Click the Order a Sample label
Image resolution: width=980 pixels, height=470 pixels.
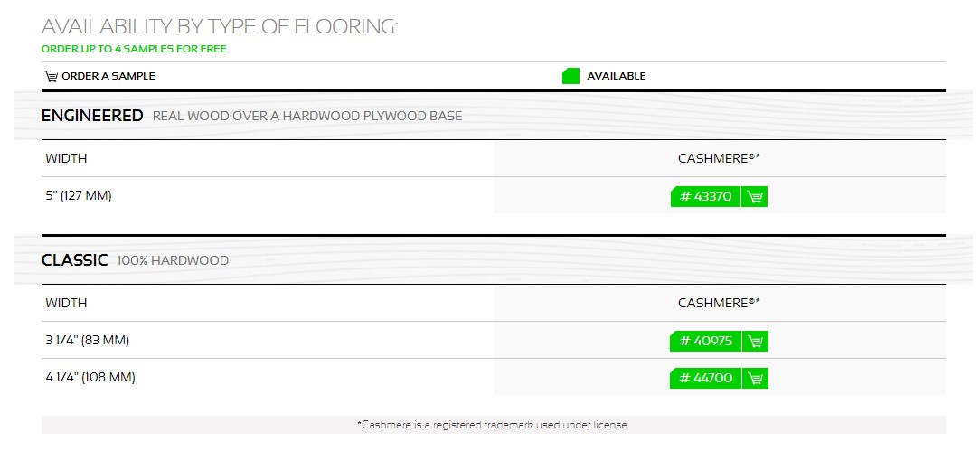click(108, 76)
